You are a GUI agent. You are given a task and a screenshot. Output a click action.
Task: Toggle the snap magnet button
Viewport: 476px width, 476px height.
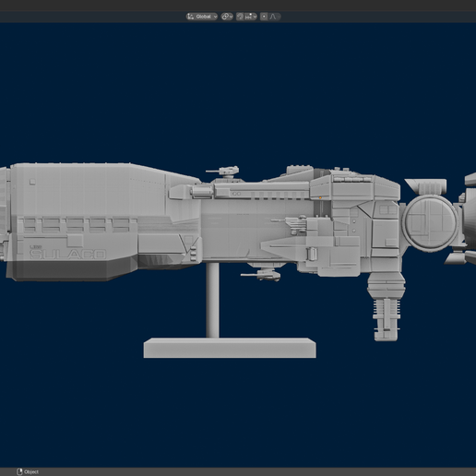pyautogui.click(x=240, y=17)
